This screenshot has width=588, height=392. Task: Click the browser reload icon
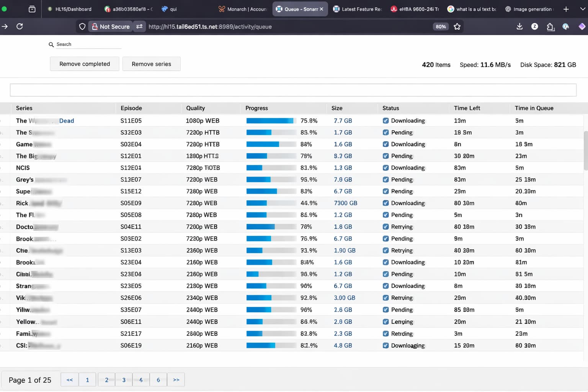20,26
